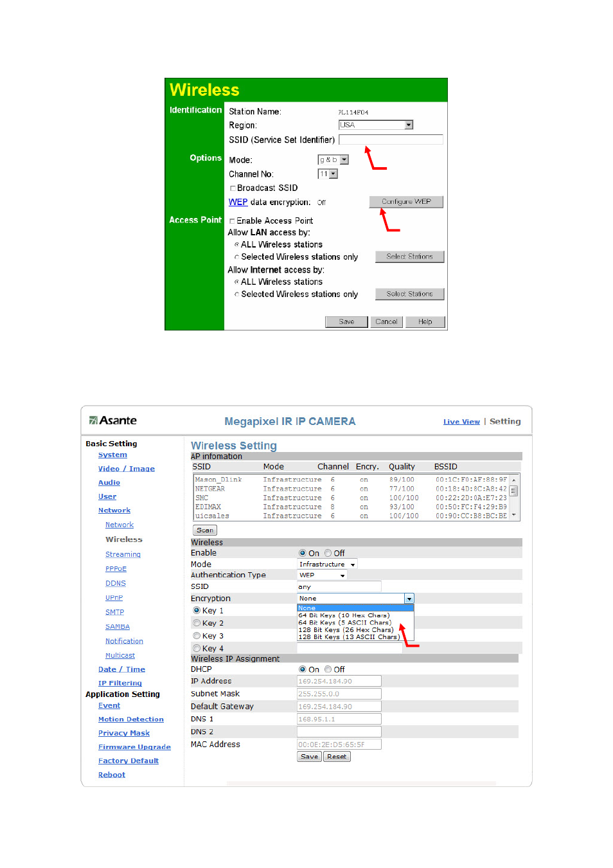Open the Audio settings link
The height and width of the screenshot is (868, 613).
click(x=109, y=483)
